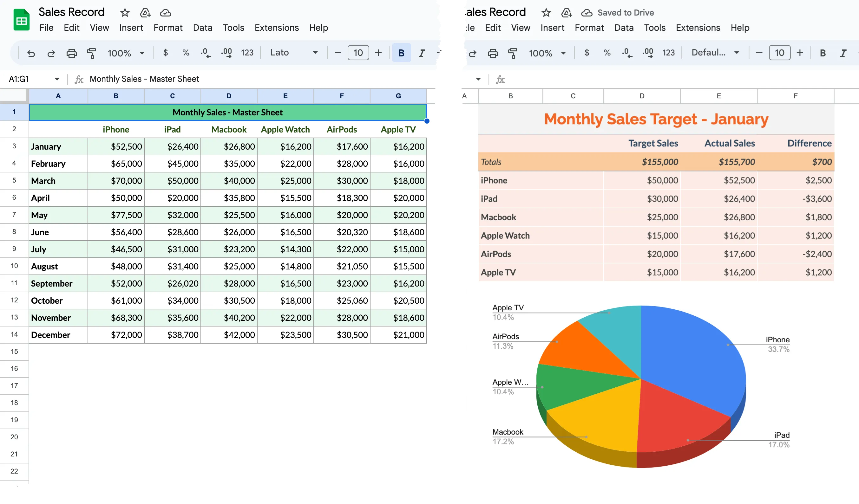Star the Sales Record spreadsheet
This screenshot has width=859, height=504.
coord(124,12)
